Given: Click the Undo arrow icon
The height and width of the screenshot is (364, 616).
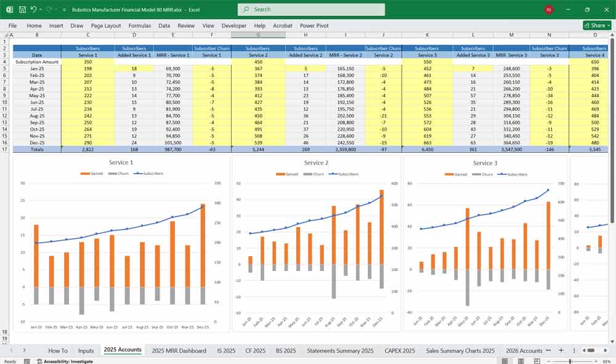Looking at the screenshot, I should click(34, 10).
